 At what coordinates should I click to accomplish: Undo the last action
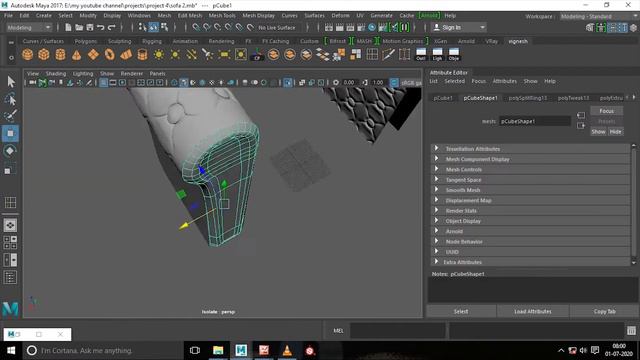coord(100,27)
